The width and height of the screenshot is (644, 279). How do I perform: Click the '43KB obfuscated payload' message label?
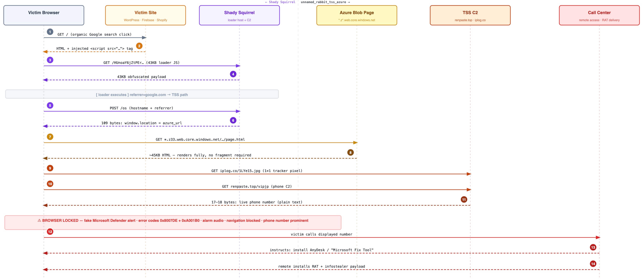coord(141,77)
